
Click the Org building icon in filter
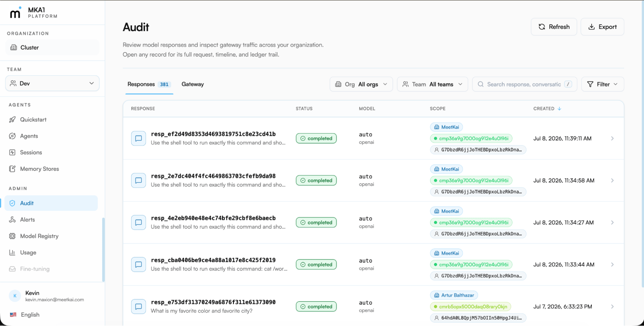(338, 84)
